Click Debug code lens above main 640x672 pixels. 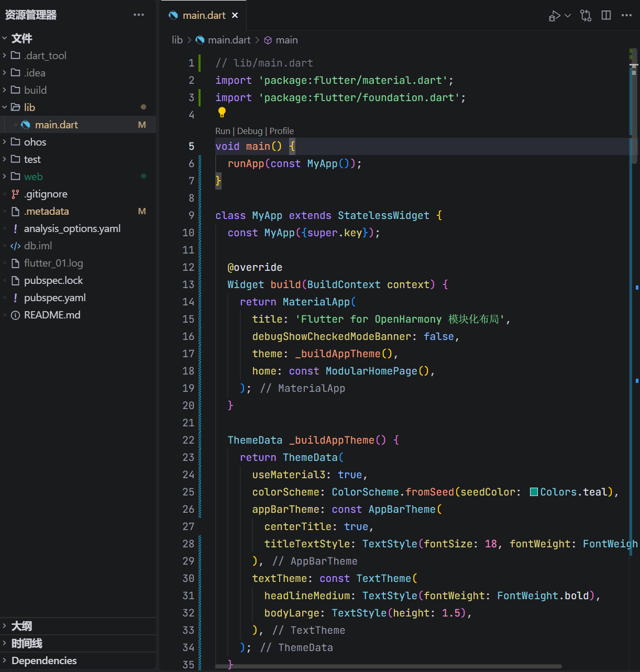tap(250, 131)
